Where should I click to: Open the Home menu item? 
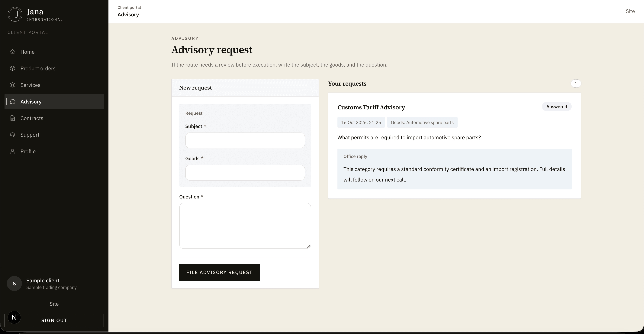click(x=54, y=52)
